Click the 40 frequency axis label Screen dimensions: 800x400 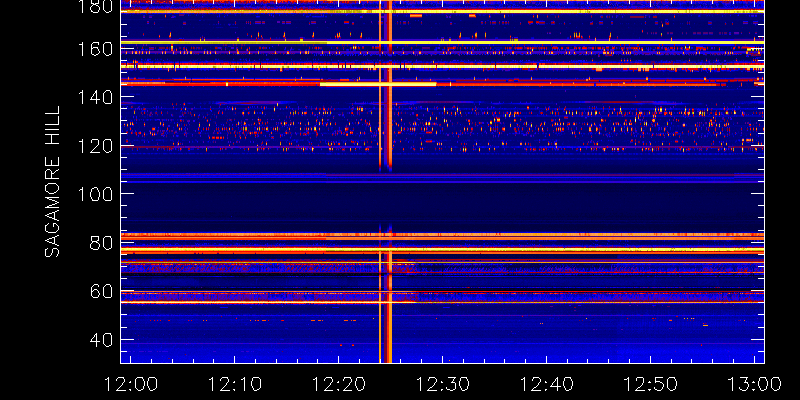(102, 339)
